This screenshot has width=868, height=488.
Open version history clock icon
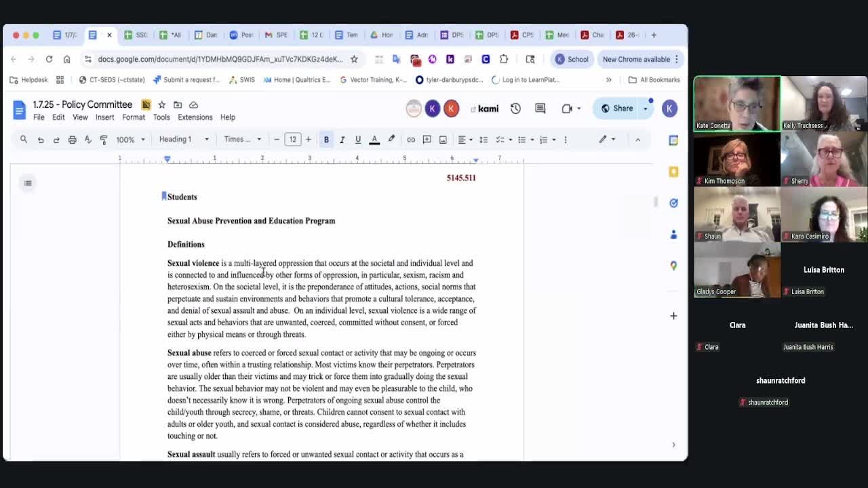[515, 108]
